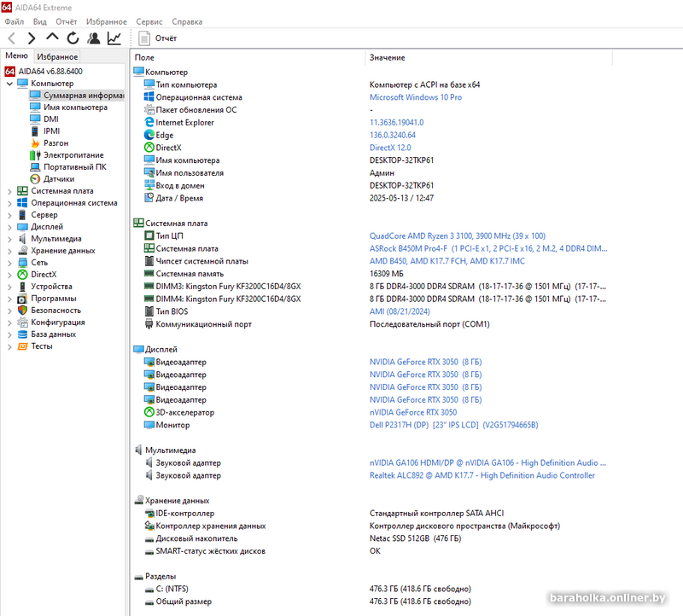Select the Netac SSD 512GB value

point(415,538)
